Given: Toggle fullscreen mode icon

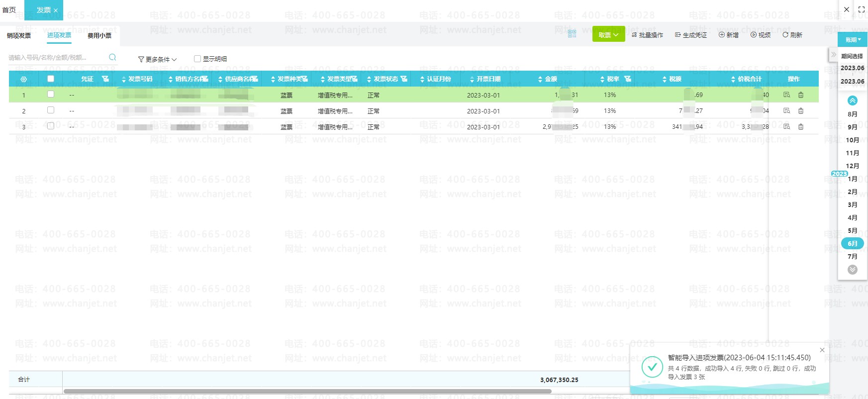Looking at the screenshot, I should pos(862,9).
